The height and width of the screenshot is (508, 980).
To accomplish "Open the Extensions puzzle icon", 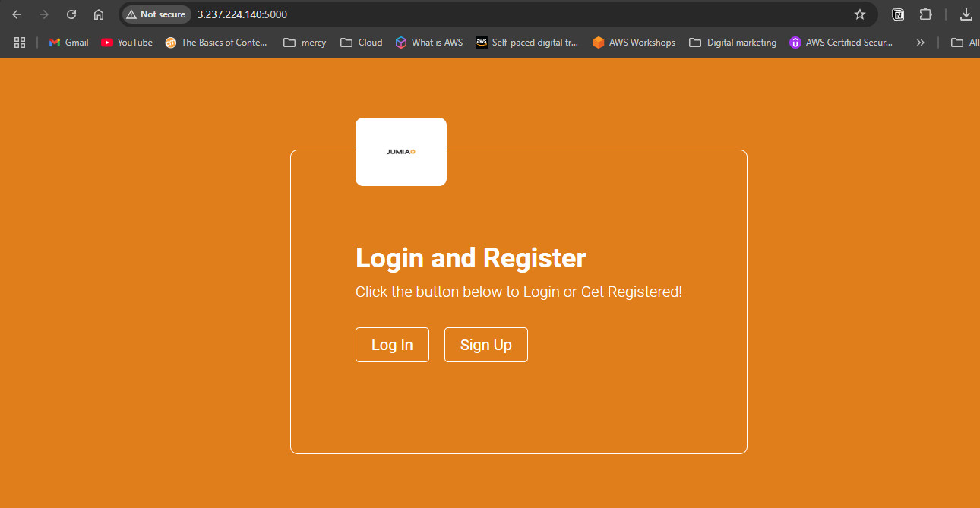I will pos(925,14).
